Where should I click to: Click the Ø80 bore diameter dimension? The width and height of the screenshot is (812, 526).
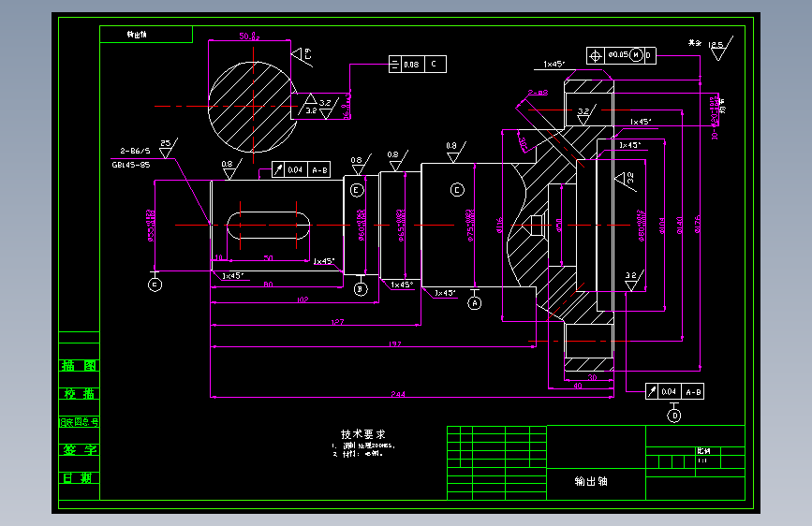(x=642, y=226)
